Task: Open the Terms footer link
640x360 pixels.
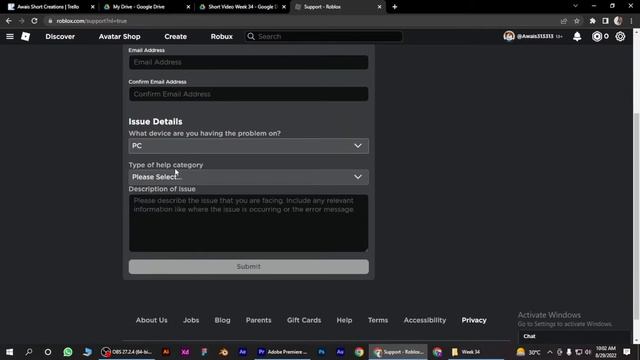Action: tap(378, 320)
